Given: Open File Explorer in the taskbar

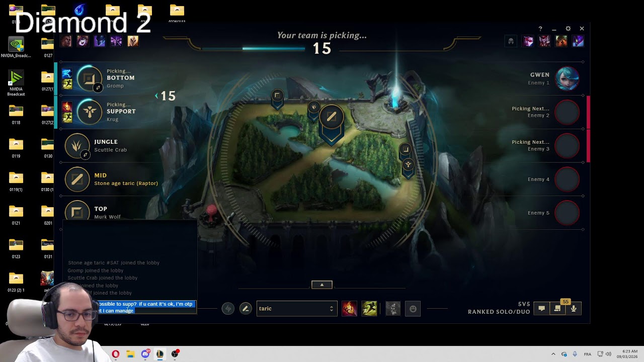Looking at the screenshot, I should [130, 354].
